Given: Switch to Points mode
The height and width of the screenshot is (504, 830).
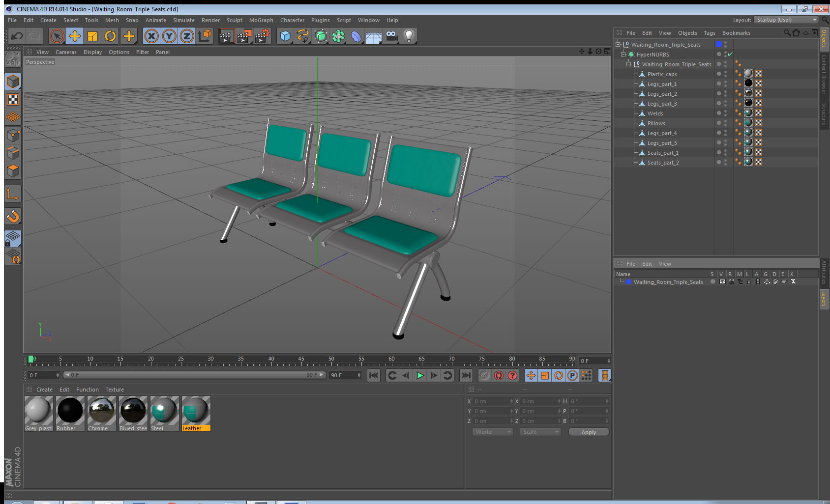Looking at the screenshot, I should point(13,135).
